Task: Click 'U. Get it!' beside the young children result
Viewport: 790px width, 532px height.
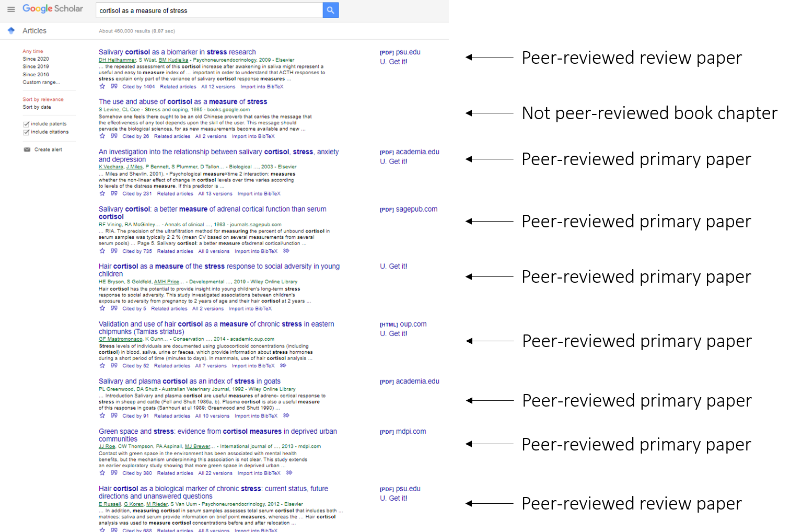Action: pyautogui.click(x=393, y=266)
